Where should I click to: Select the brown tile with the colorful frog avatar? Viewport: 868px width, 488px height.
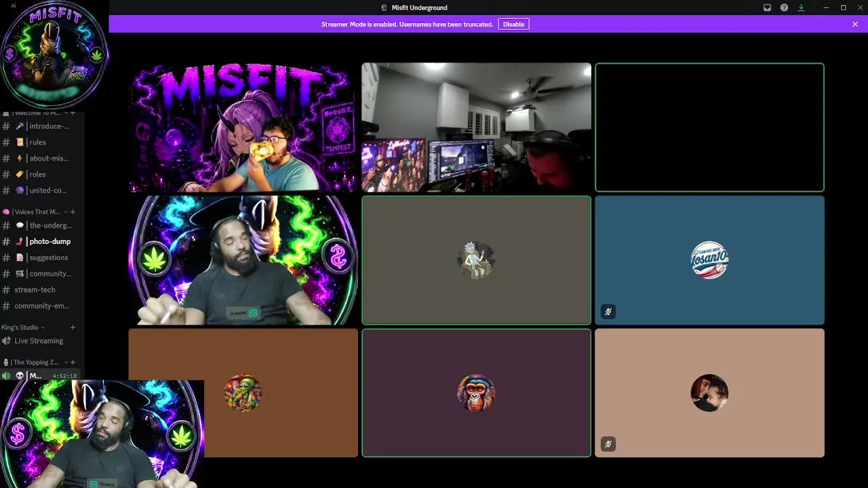(x=243, y=393)
